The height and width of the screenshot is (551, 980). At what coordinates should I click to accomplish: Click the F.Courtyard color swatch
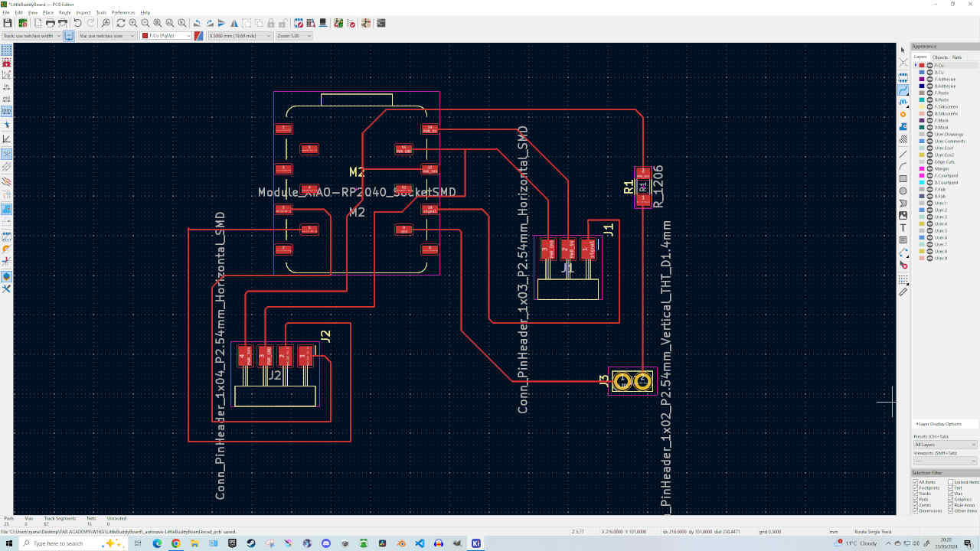[x=921, y=175]
